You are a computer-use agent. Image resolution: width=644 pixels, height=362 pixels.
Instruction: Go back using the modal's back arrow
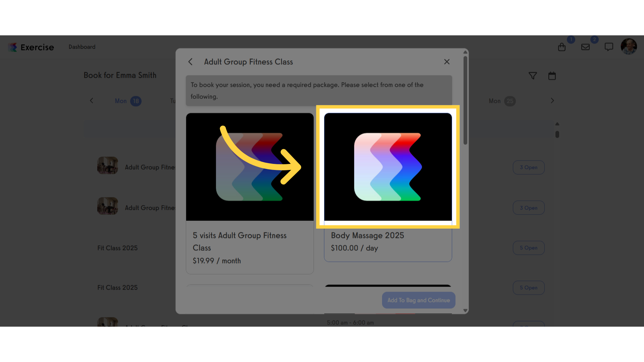(190, 62)
